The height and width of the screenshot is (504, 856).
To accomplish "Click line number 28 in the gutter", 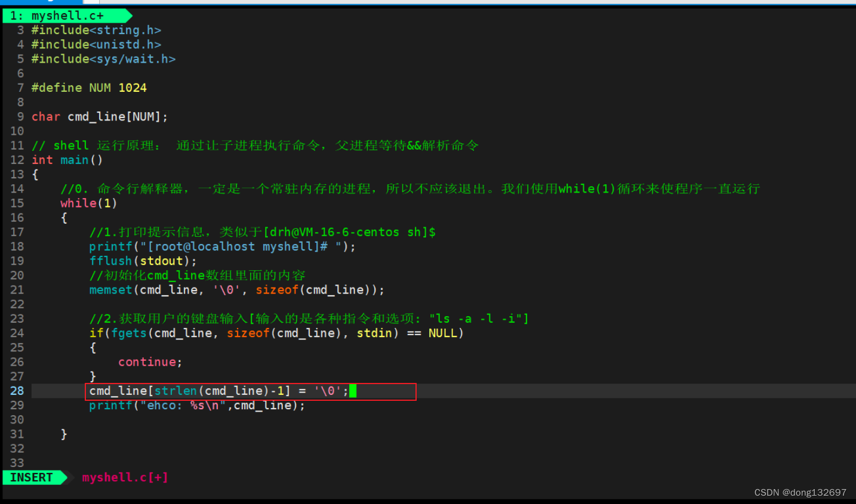I will [17, 391].
